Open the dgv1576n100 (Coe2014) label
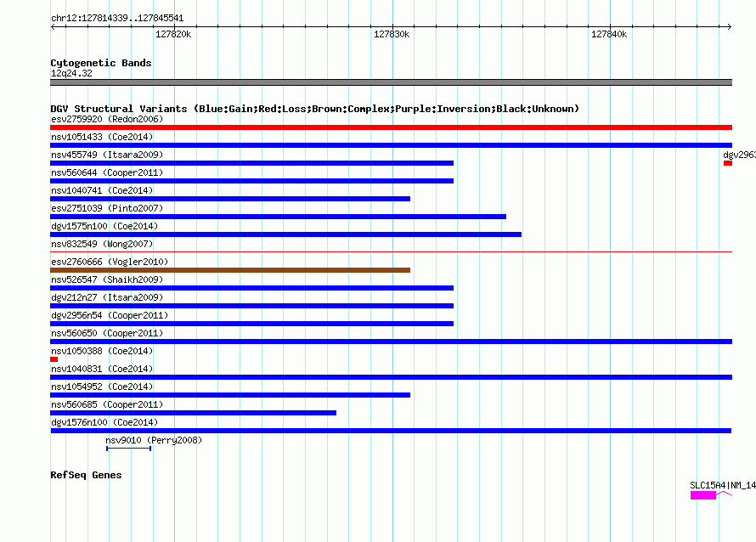 pyautogui.click(x=104, y=422)
